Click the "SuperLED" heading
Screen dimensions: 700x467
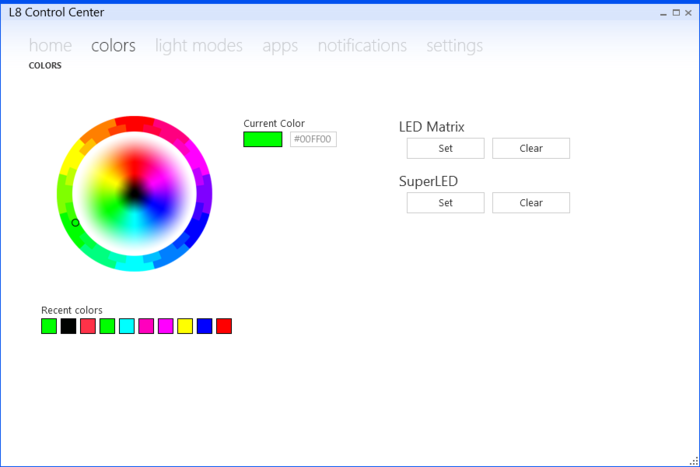429,181
